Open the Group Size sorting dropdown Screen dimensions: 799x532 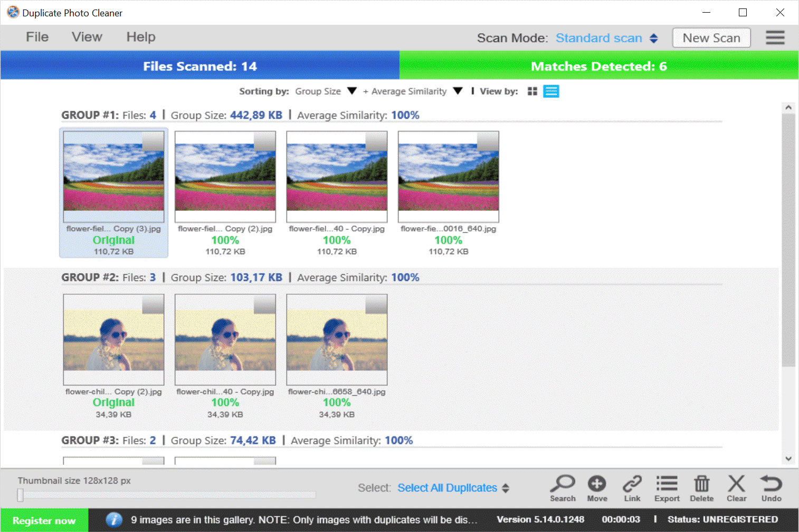tap(351, 91)
